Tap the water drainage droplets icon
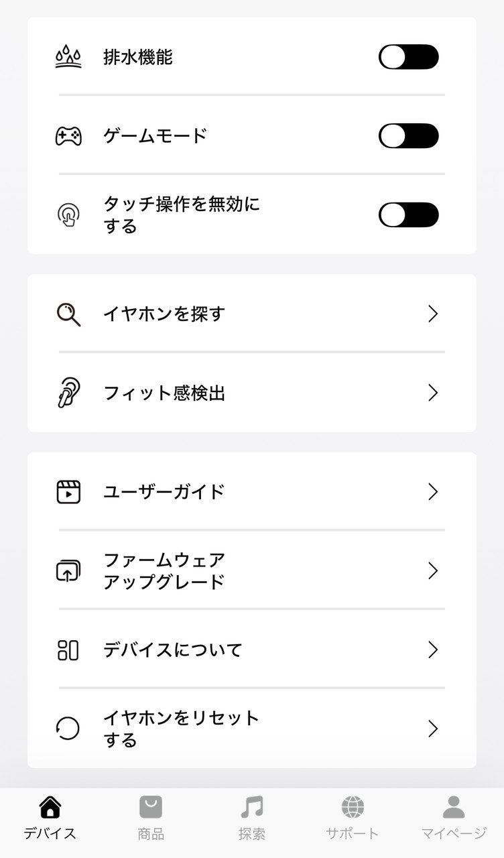504x858 pixels. click(x=68, y=58)
